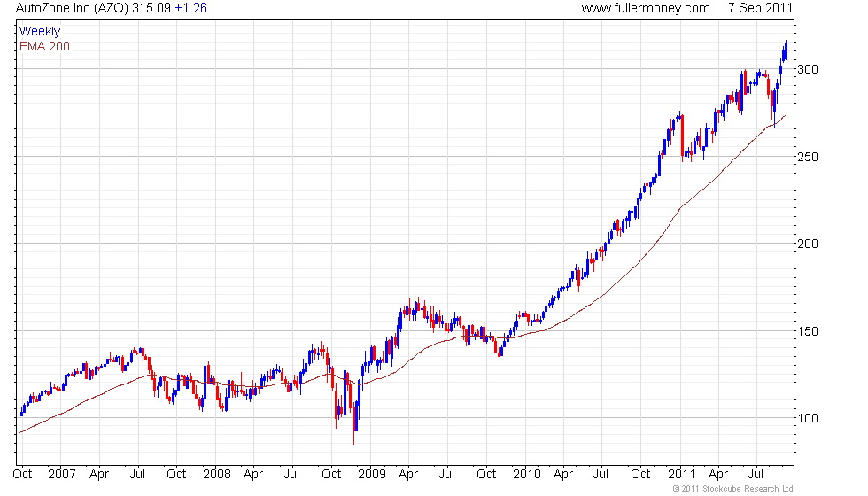Click the 250 price axis label
The width and height of the screenshot is (868, 496).
click(807, 157)
